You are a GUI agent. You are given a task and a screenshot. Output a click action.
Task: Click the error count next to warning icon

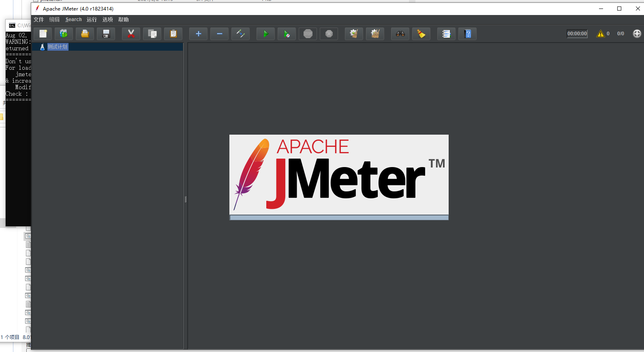(608, 34)
